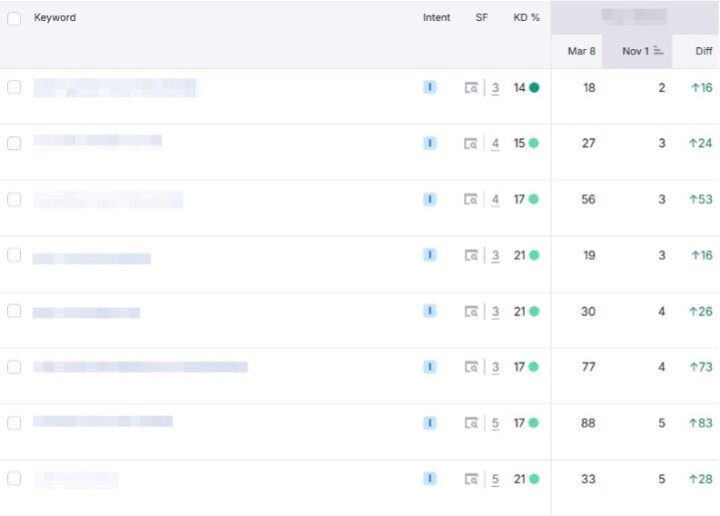
Task: Tick checkbox for row with Mar 8 rank 56
Action: 14,199
